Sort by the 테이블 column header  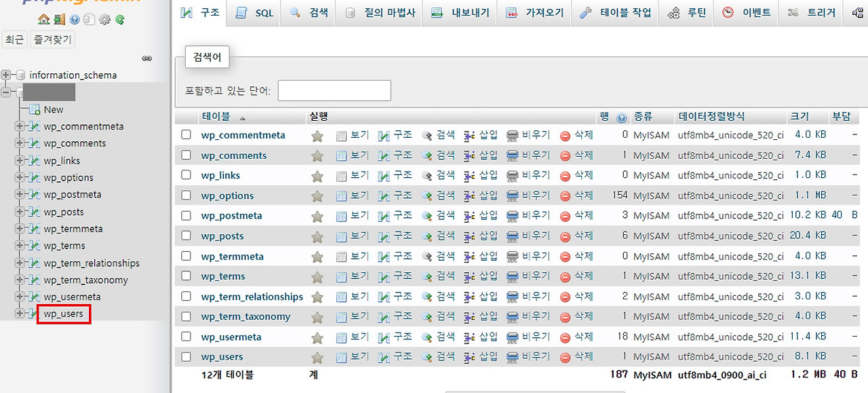click(216, 116)
